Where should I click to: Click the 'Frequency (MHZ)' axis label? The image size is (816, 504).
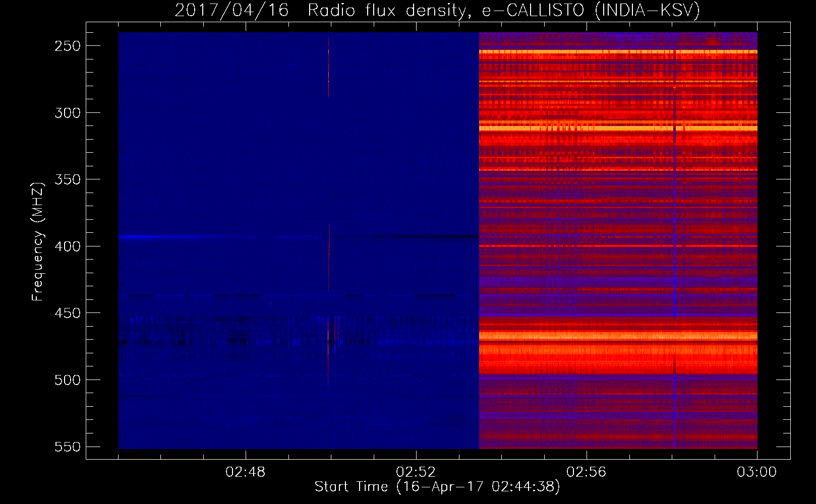tap(37, 241)
